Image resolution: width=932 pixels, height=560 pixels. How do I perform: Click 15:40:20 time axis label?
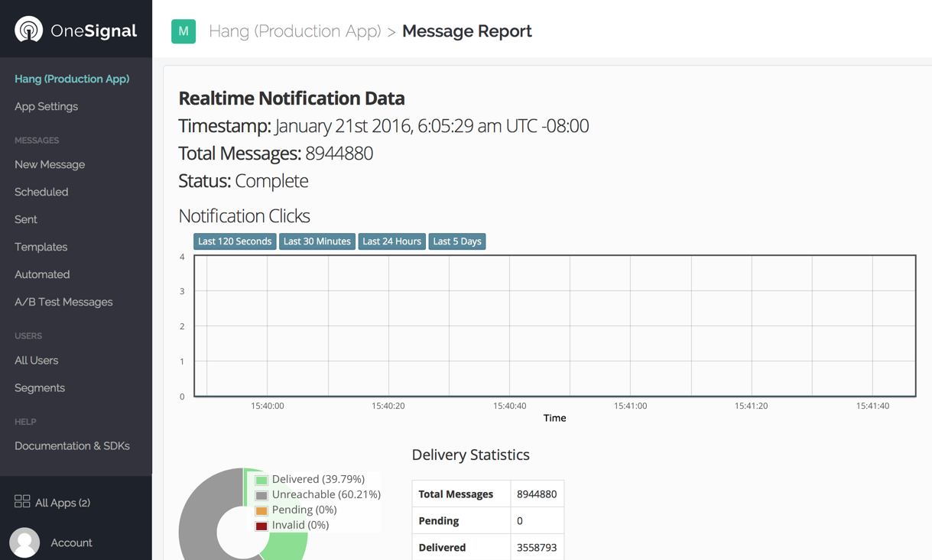point(388,406)
